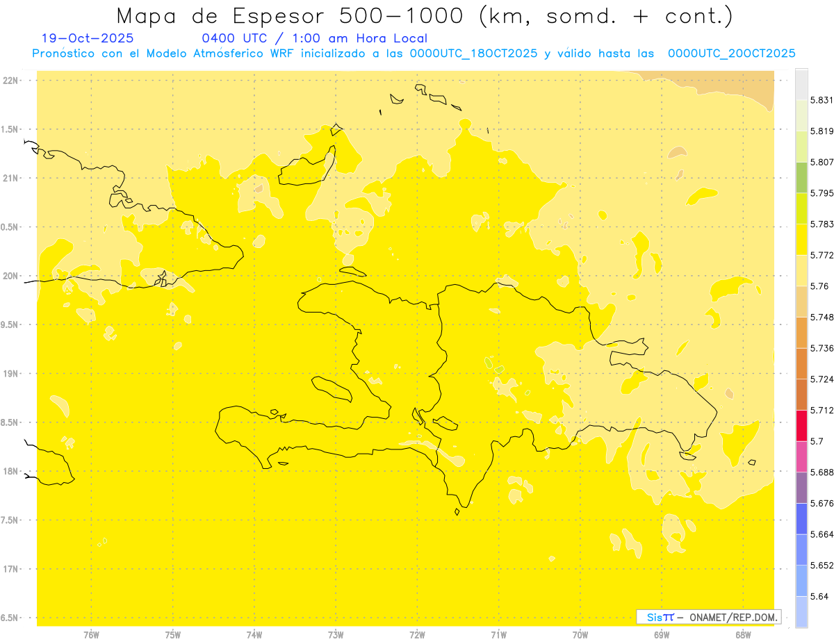Select the lightest blue swatch at the legend bottom
834x644 pixels.
point(801,611)
